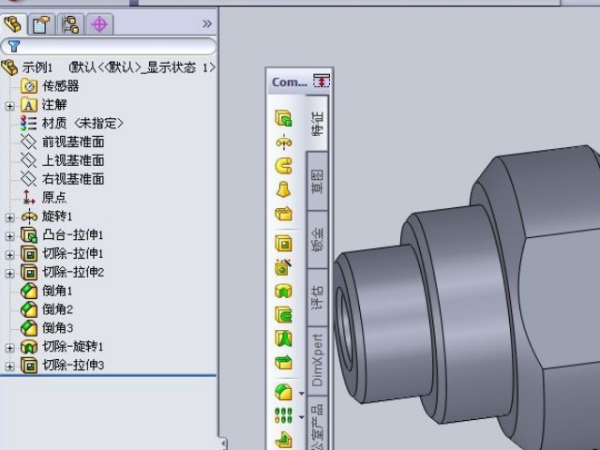
Task: Select the 切除-旋转1 feature
Action: click(x=73, y=346)
